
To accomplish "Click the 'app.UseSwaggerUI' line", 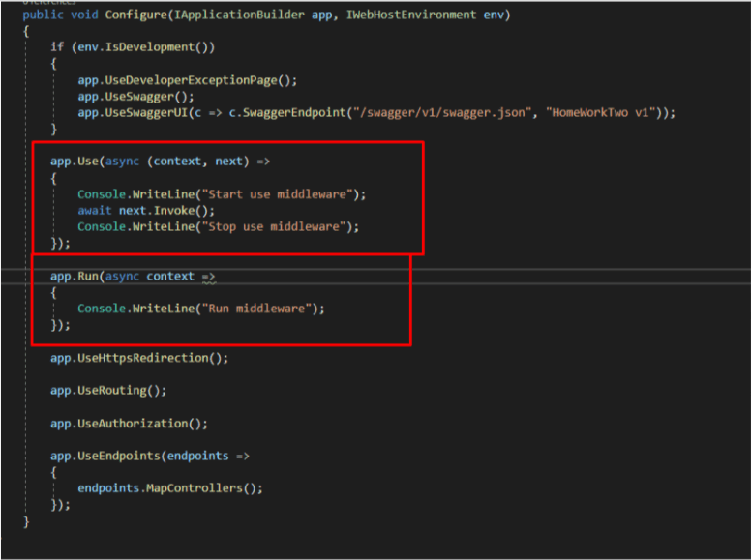I will tap(376, 112).
